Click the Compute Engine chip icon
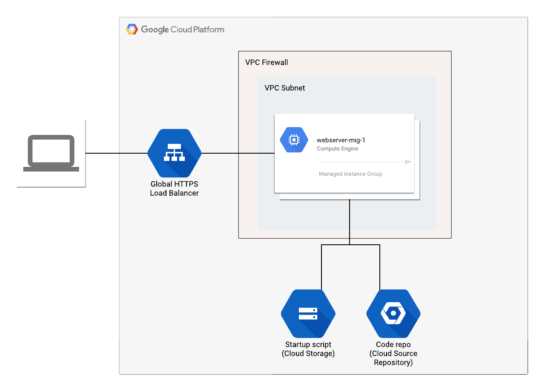Screen dimensions: 545x392 click(294, 140)
